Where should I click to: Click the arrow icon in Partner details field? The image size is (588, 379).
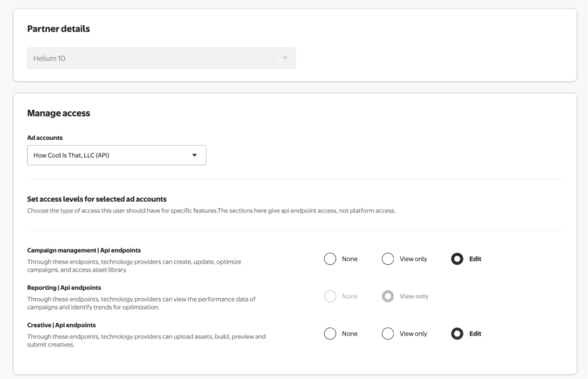[x=285, y=58]
